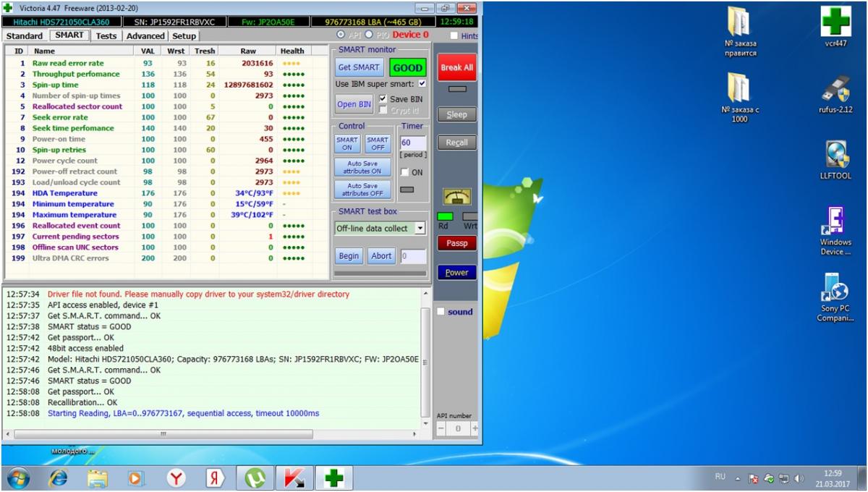
Task: Click the Open BIN button
Action: (354, 104)
